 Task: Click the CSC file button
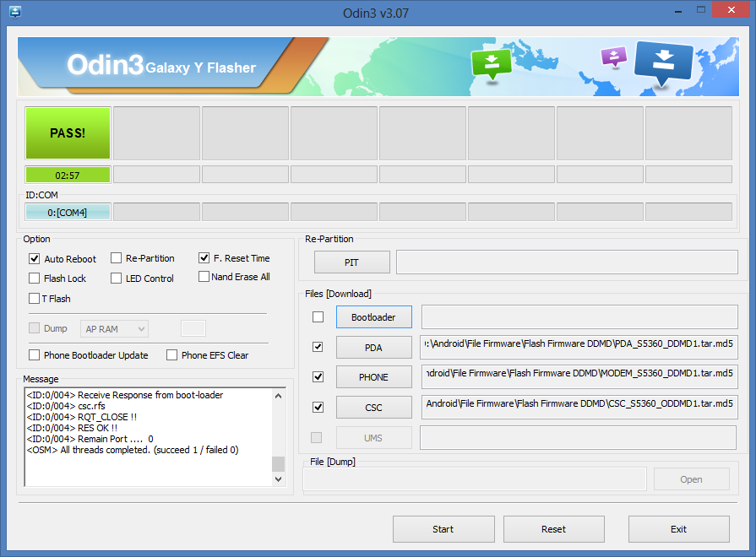374,408
